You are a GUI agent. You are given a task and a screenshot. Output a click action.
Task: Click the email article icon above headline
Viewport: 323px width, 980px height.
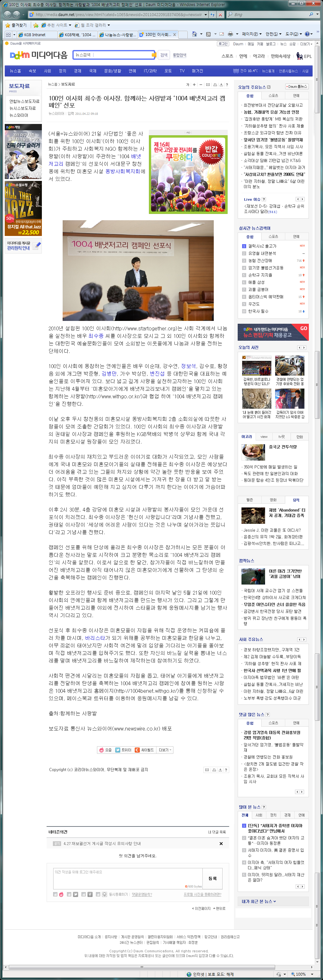(207, 85)
